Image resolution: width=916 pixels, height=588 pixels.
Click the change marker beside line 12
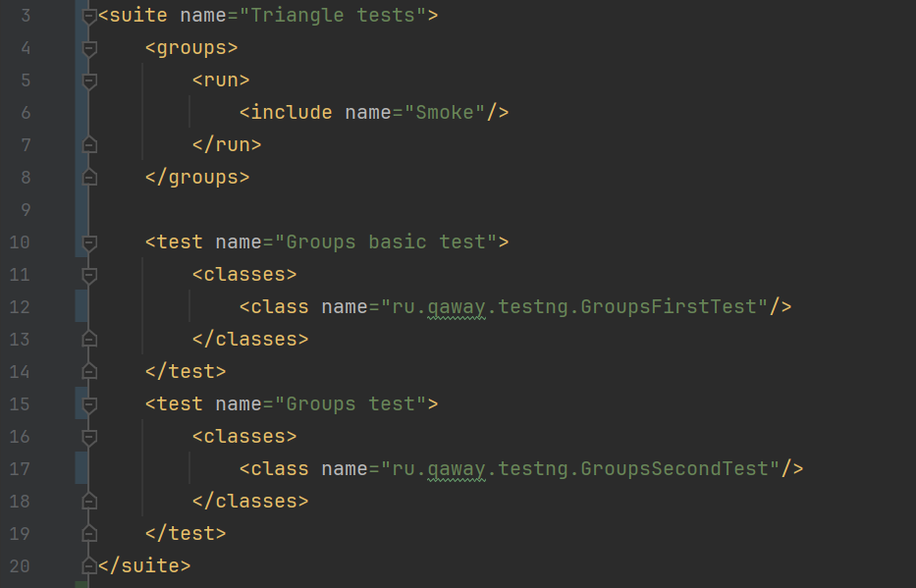(81, 306)
